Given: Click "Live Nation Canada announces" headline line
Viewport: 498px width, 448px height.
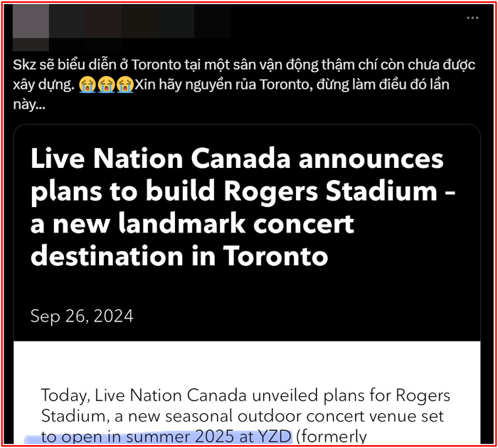Looking at the screenshot, I should pos(237,159).
